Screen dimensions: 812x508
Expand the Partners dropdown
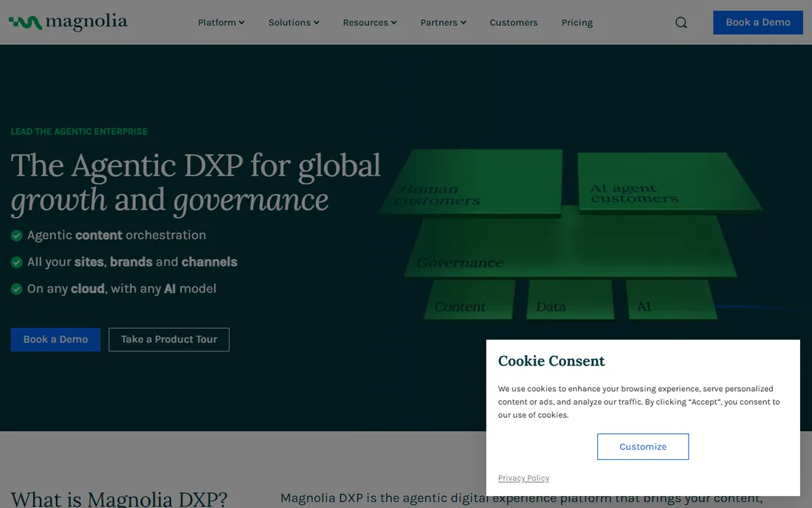pyautogui.click(x=443, y=23)
